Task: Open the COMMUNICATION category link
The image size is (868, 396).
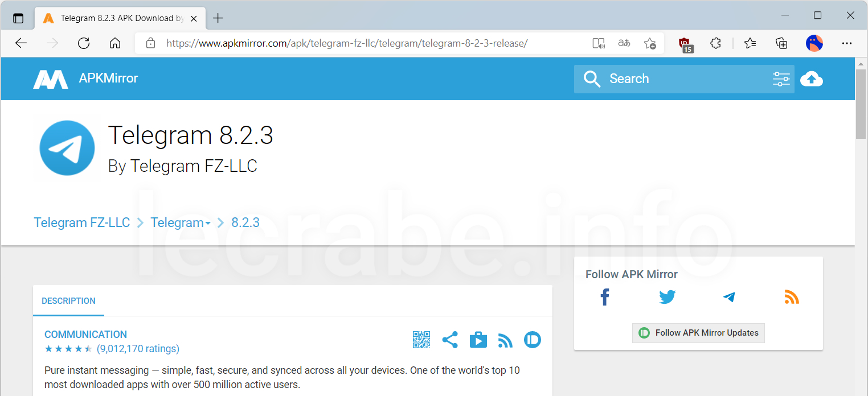Action: [85, 335]
